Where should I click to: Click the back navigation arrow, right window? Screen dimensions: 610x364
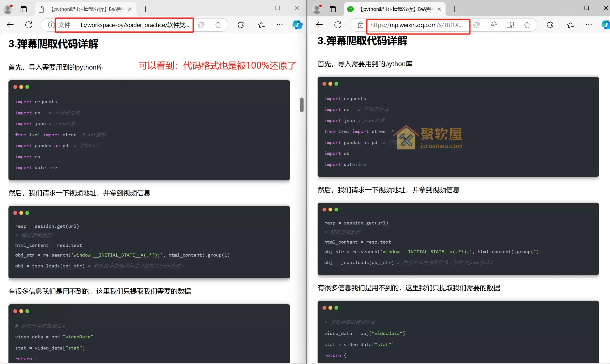tap(319, 25)
